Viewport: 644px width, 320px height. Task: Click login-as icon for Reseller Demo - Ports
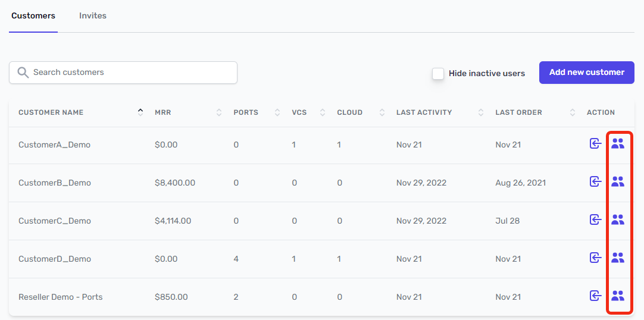click(x=596, y=296)
